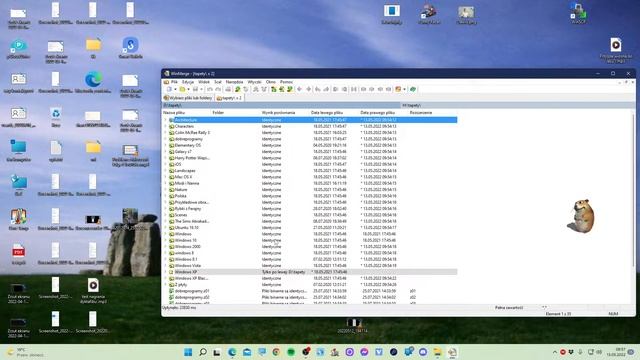This screenshot has height=360, width=640.
Task: Click the right path header 'H:\tapety\'
Action: click(x=517, y=105)
